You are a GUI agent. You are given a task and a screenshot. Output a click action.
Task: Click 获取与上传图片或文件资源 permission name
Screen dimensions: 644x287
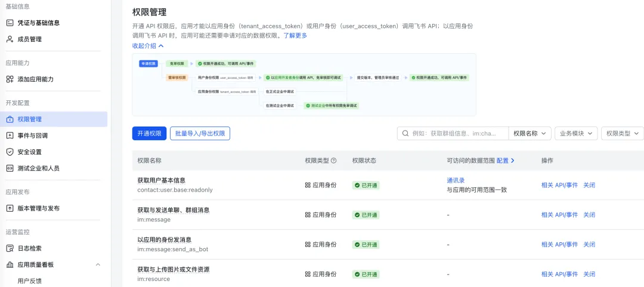(174, 269)
